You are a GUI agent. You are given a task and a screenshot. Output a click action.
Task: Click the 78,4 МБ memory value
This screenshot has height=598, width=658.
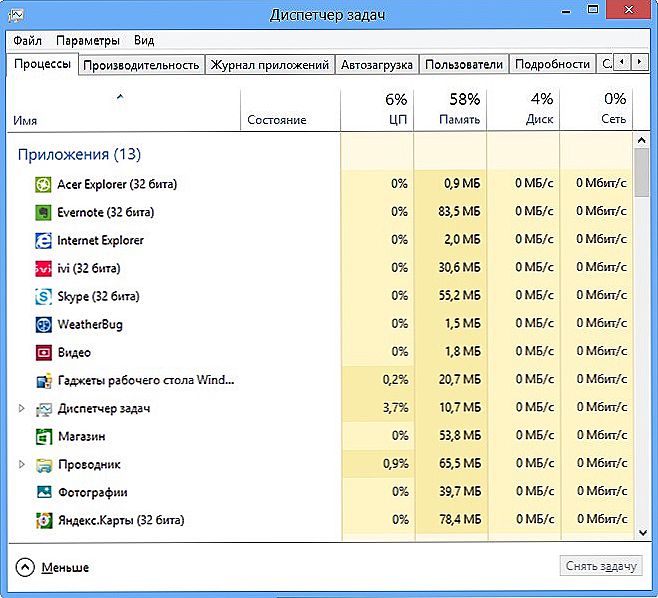tap(460, 520)
